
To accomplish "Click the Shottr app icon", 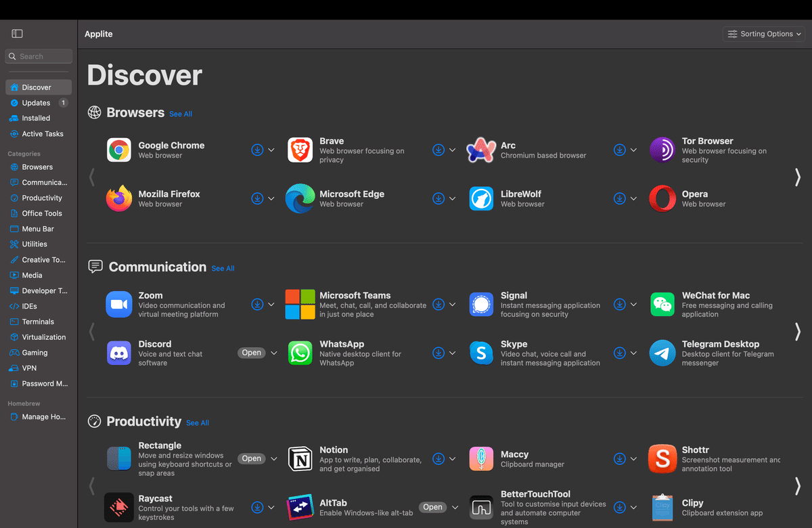I will [662, 459].
